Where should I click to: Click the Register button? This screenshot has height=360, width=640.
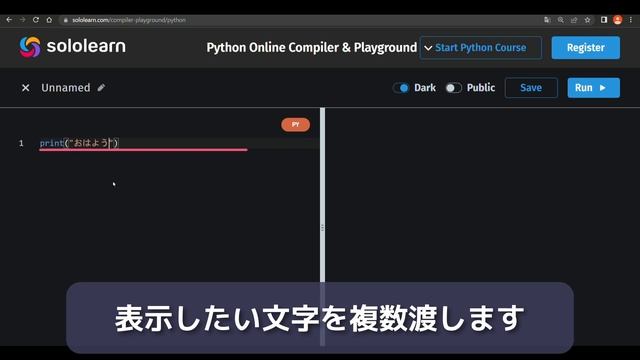(x=586, y=48)
